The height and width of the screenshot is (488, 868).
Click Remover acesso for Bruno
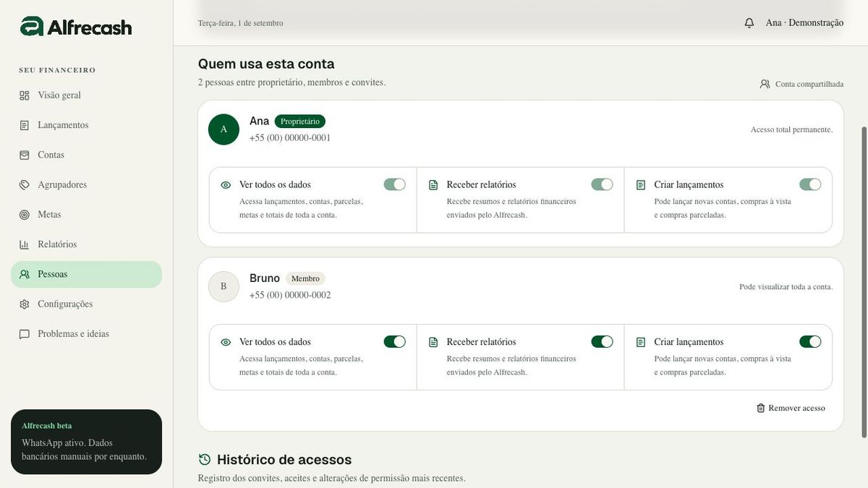791,408
